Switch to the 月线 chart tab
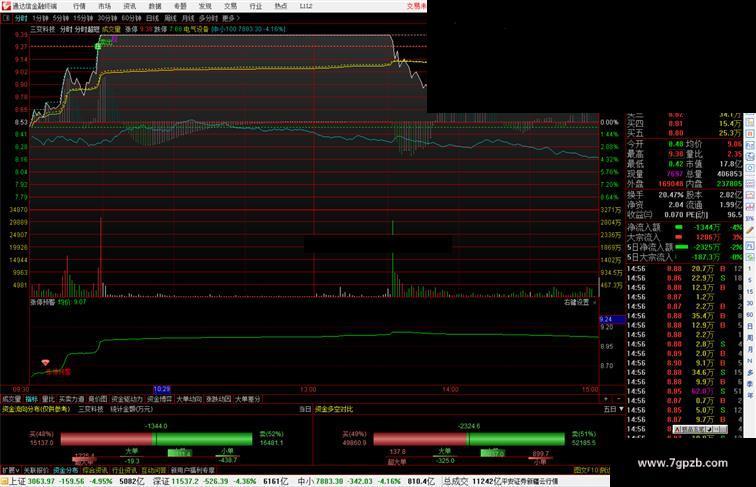Viewport: 756px width, 487px height. [x=188, y=18]
